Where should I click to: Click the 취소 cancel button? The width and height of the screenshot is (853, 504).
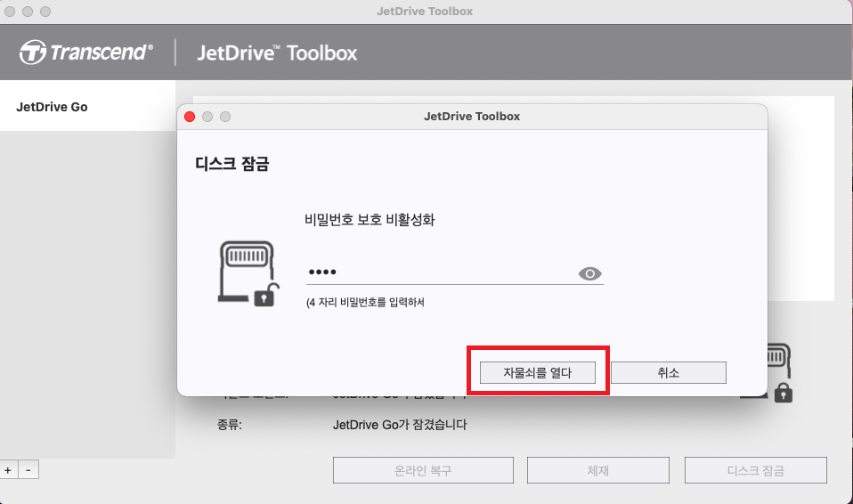click(668, 373)
